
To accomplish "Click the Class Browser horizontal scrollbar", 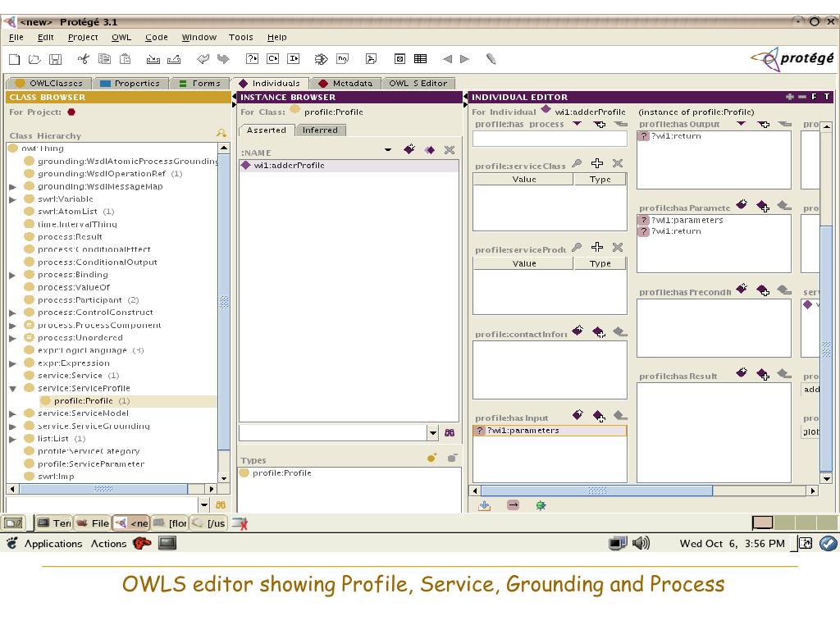I will click(x=103, y=489).
